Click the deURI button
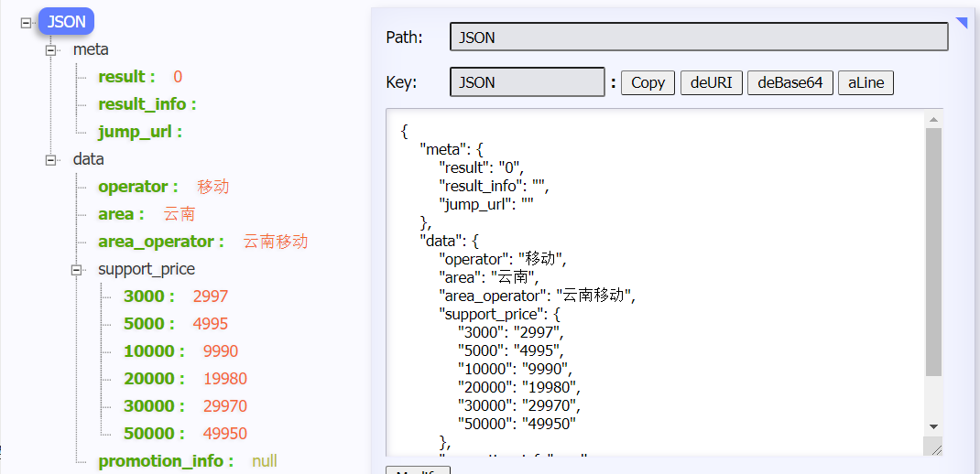The width and height of the screenshot is (980, 474). click(712, 82)
